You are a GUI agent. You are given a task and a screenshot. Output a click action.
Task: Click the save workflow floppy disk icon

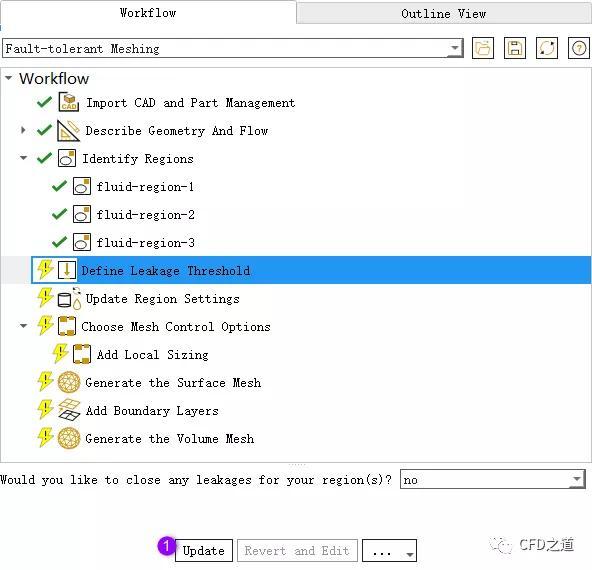[515, 48]
